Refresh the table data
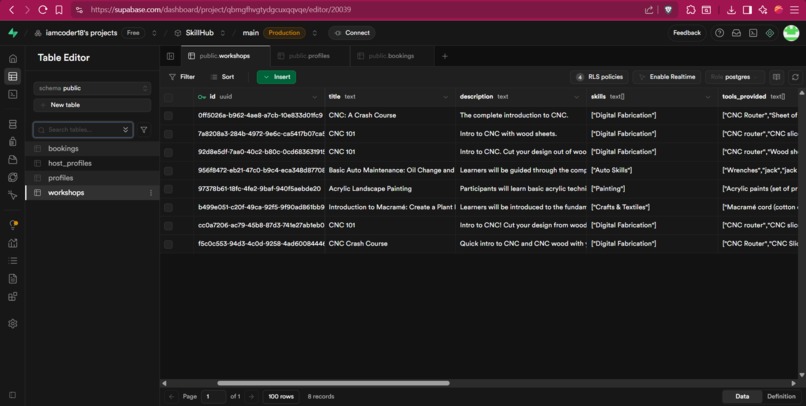Screen dimensions: 806x406 pyautogui.click(x=795, y=77)
